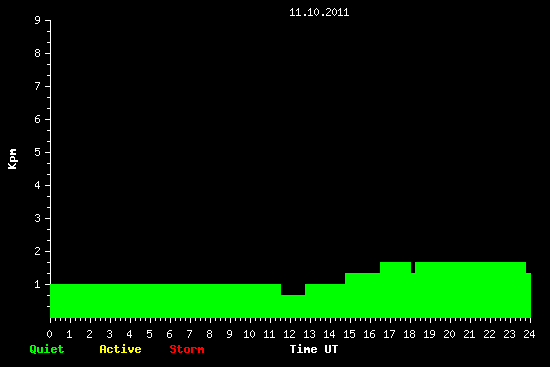Click the value 5 on Kp axis
This screenshot has width=550, height=367.
click(x=38, y=153)
